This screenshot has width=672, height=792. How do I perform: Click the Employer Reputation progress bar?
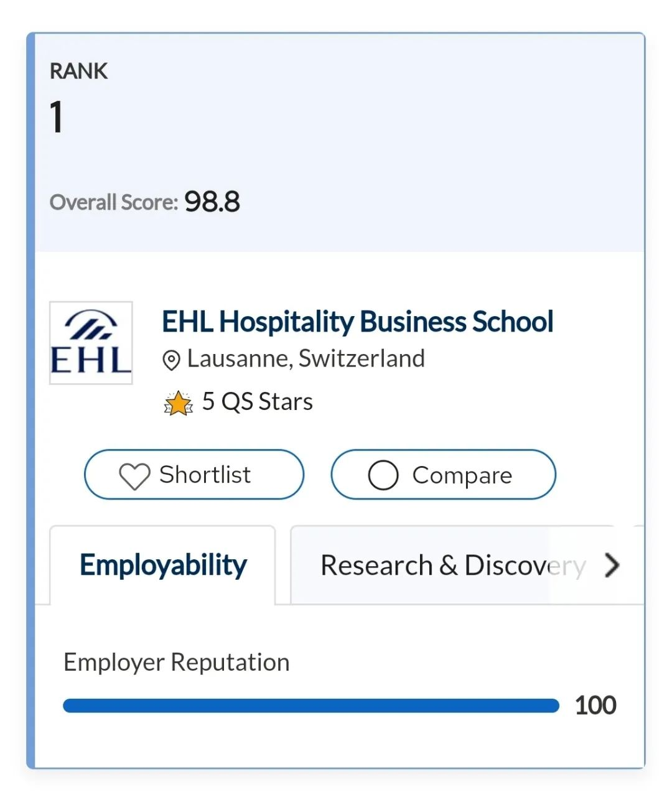pos(310,706)
